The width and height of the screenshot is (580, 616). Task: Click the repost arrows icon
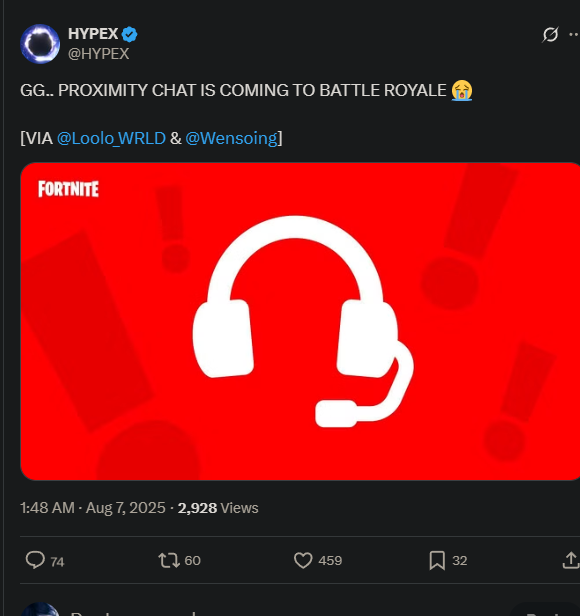click(x=169, y=560)
